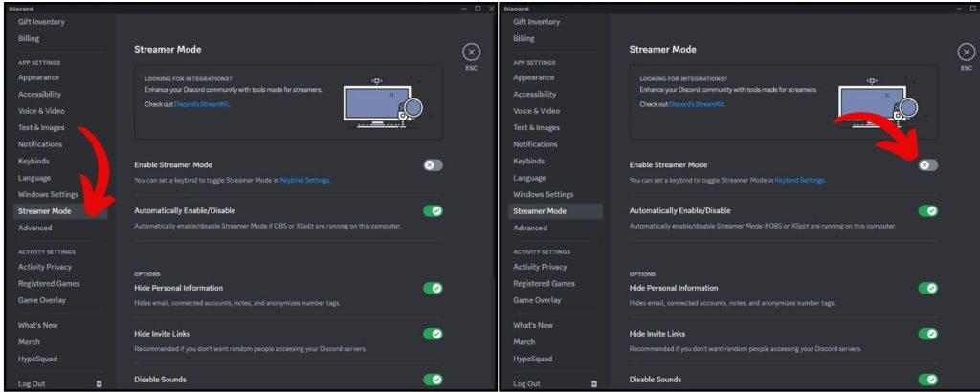Toggle Enable Streamer Mode in right window
This screenshot has height=392, width=980.
tap(927, 164)
